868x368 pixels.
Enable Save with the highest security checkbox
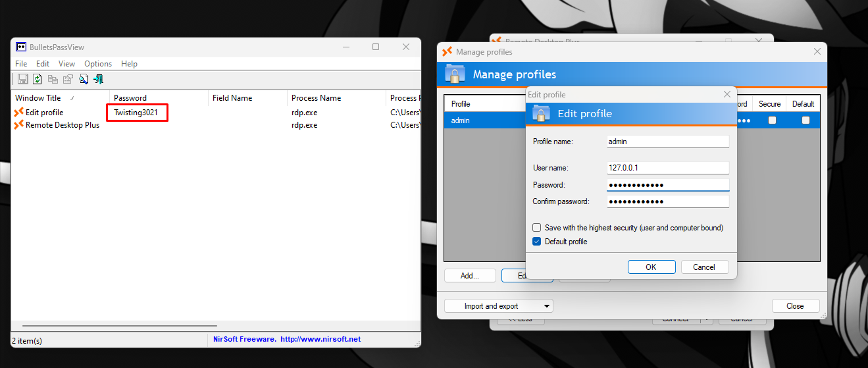tap(537, 228)
